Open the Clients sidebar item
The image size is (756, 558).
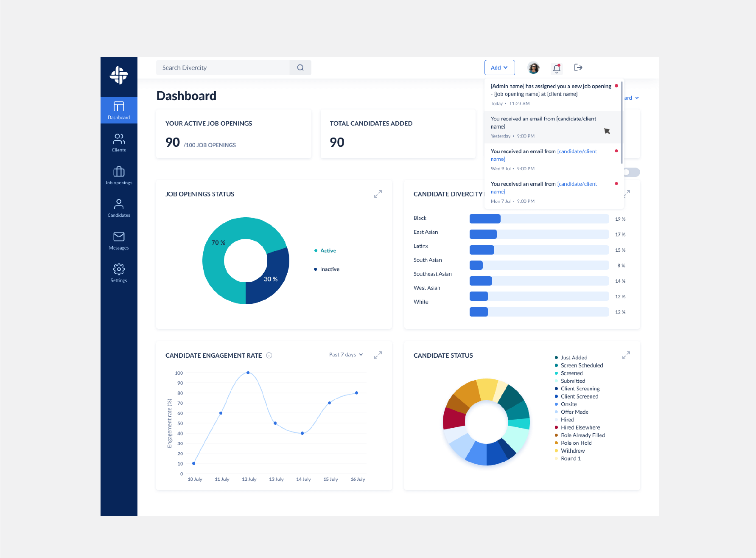[x=119, y=143]
